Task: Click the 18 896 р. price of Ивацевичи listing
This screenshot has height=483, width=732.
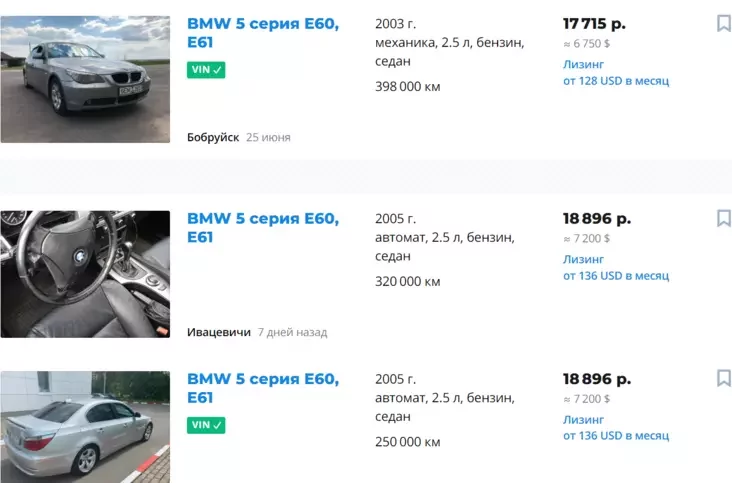Action: point(596,218)
